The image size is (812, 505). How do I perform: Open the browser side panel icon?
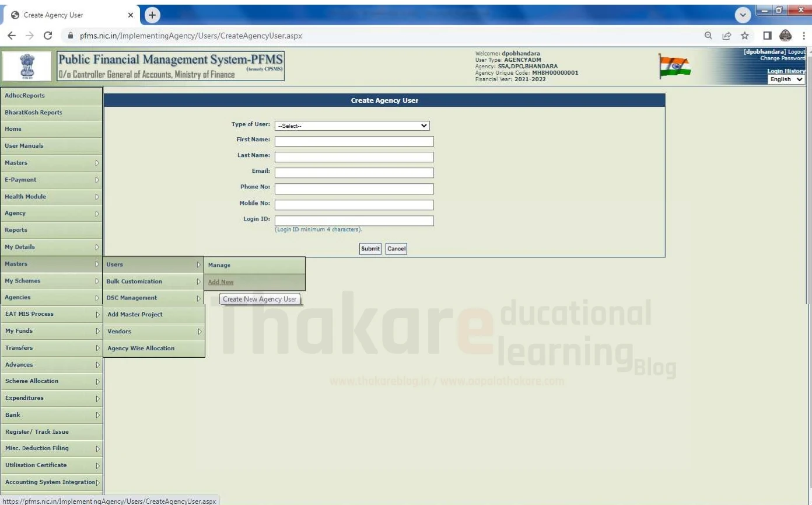coord(767,36)
